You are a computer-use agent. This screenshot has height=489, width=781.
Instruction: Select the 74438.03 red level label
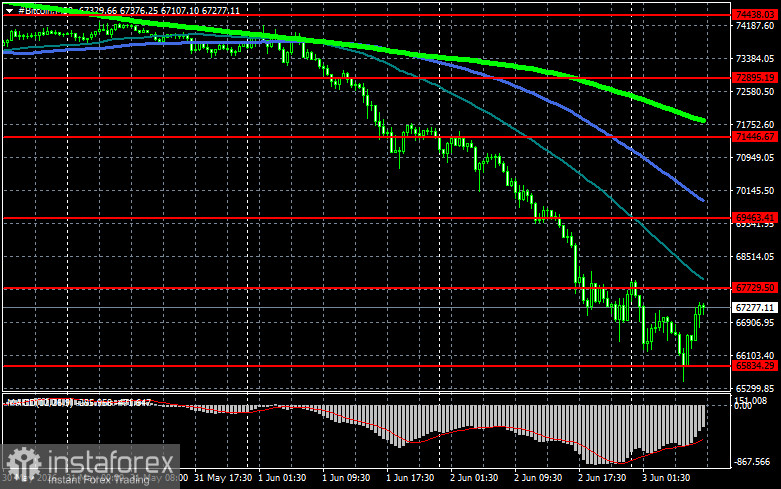point(755,15)
